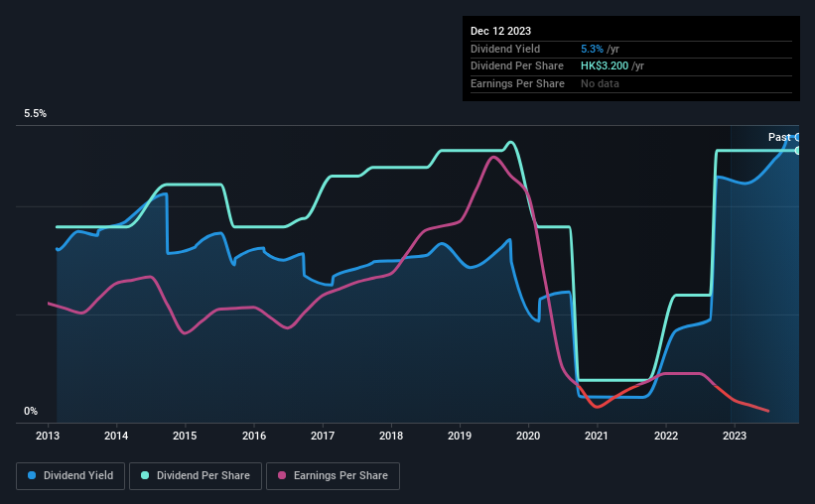This screenshot has width=815, height=504.
Task: Click the No data earnings value
Action: [600, 83]
